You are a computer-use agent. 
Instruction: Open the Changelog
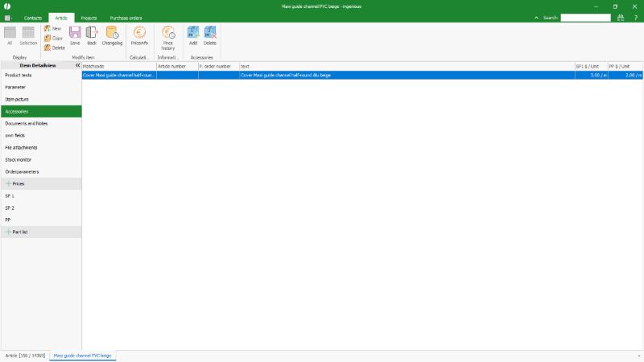tap(112, 35)
